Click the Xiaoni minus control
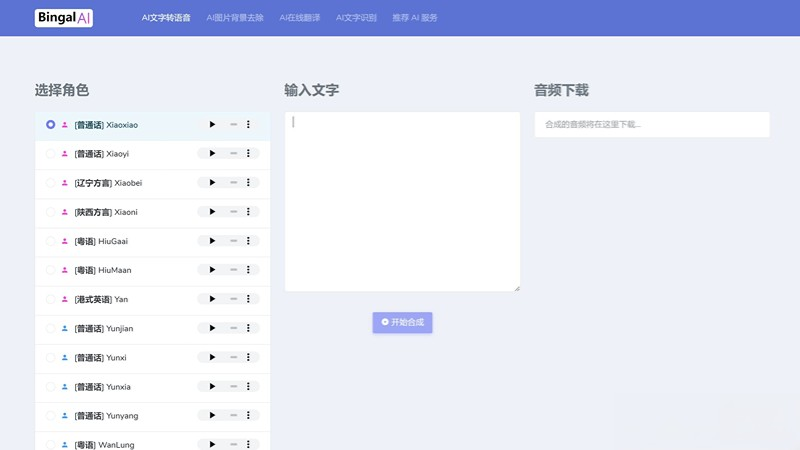Screen dimensions: 800x450 (x=233, y=212)
